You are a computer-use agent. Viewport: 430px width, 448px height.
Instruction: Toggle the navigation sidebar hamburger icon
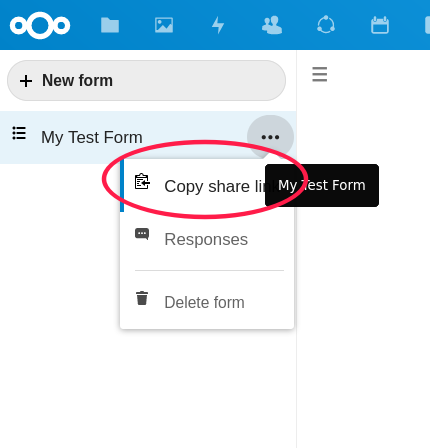(x=319, y=74)
